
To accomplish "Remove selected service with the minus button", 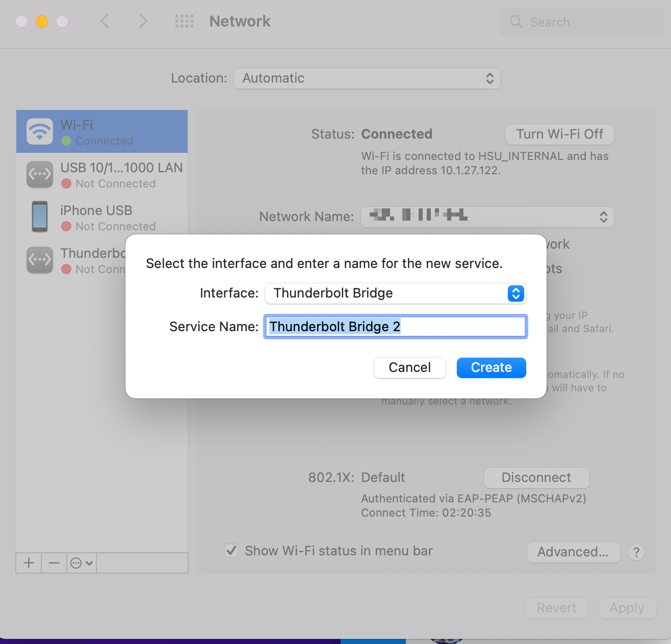I will (x=54, y=563).
